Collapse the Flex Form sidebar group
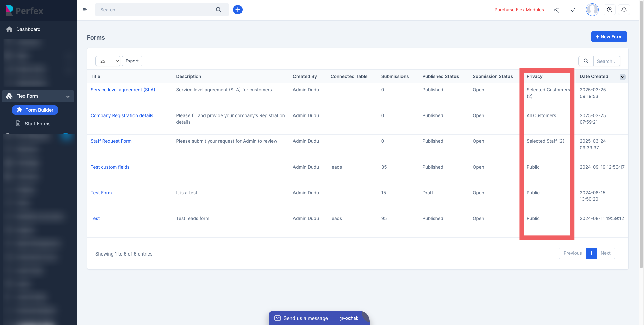Screen dimensions: 644x325 68,96
